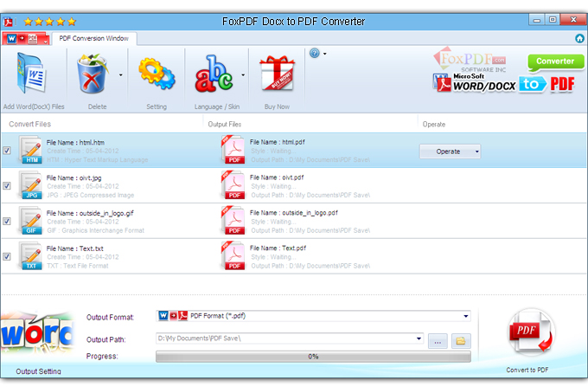Select the 'File Name : Text.txt' row

[294, 256]
